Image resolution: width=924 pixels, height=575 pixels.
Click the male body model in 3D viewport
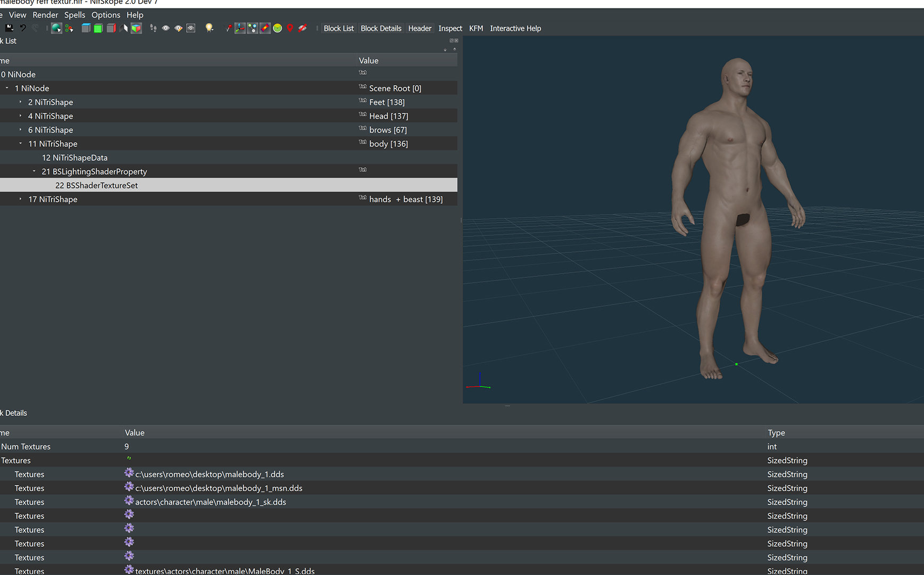(x=737, y=218)
